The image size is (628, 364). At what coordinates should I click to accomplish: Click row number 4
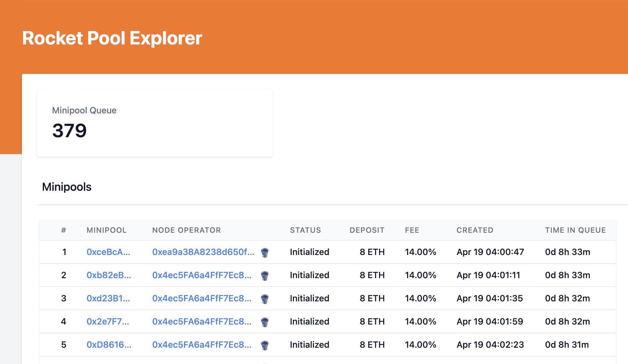(x=64, y=321)
